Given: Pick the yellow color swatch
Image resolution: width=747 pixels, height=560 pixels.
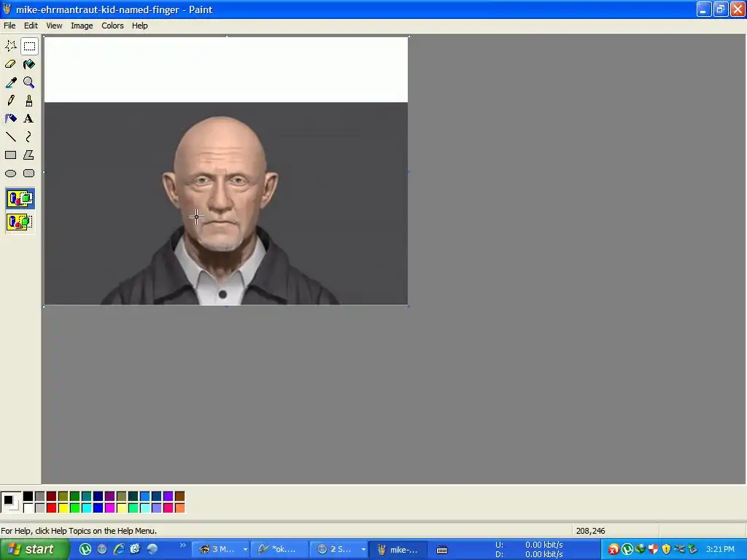Looking at the screenshot, I should click(63, 508).
